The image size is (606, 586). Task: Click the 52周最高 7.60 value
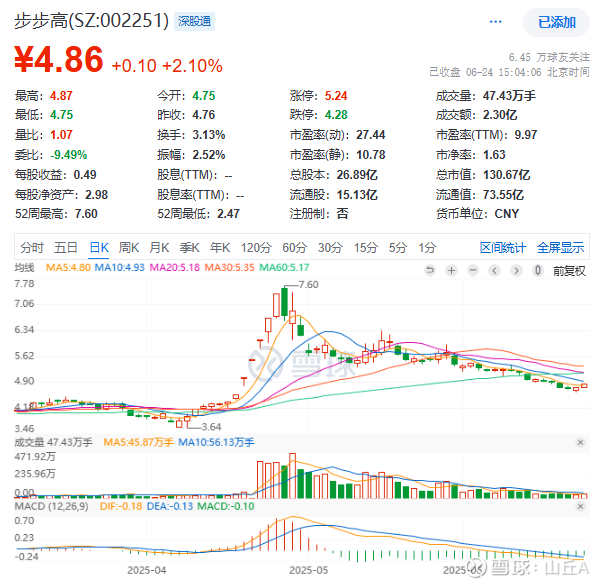pos(86,213)
